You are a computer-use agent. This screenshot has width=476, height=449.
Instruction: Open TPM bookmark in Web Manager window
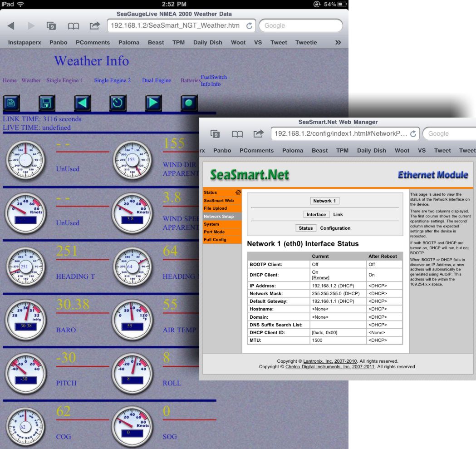[342, 151]
